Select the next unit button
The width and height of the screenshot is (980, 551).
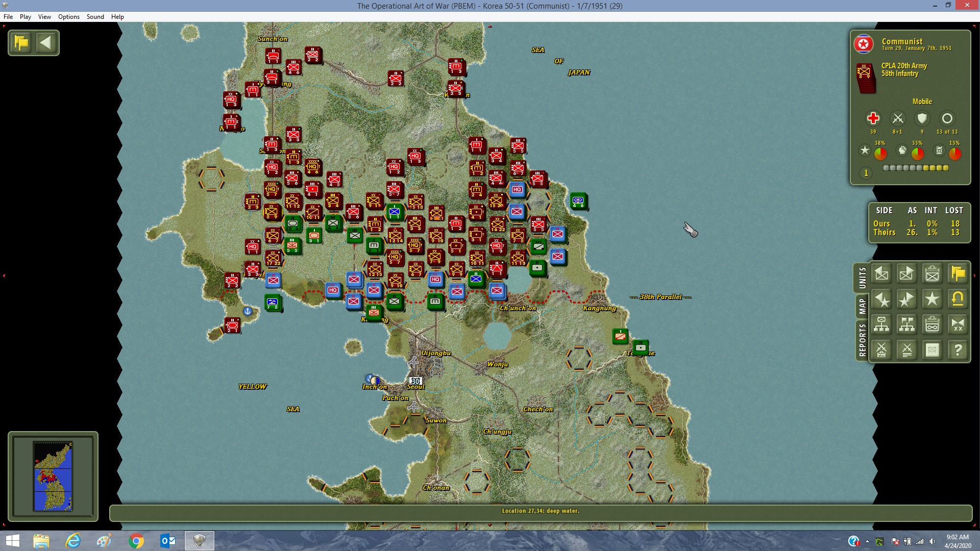click(907, 274)
